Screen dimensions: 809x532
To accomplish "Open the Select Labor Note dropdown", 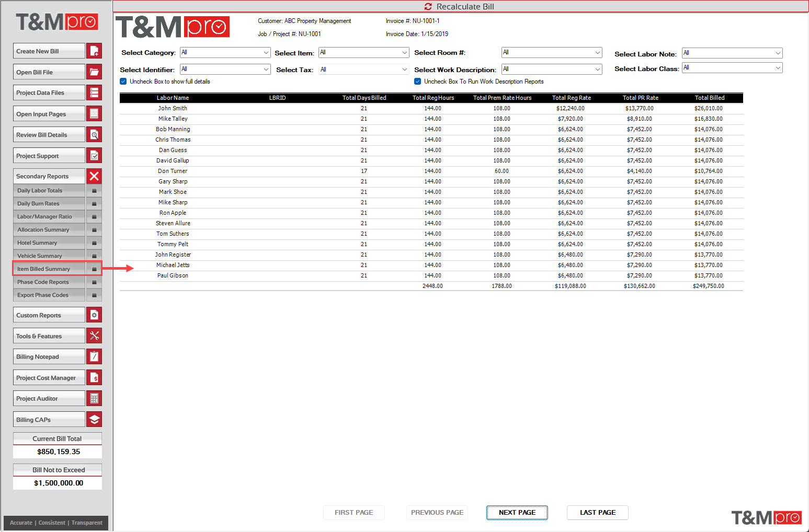I will pos(732,53).
